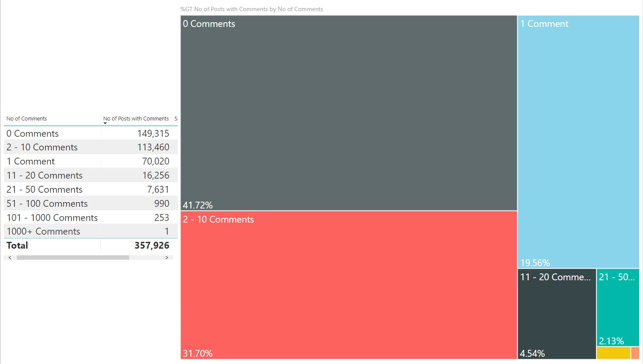643x364 pixels.
Task: Select the yellow treemap tile
Action: (614, 353)
